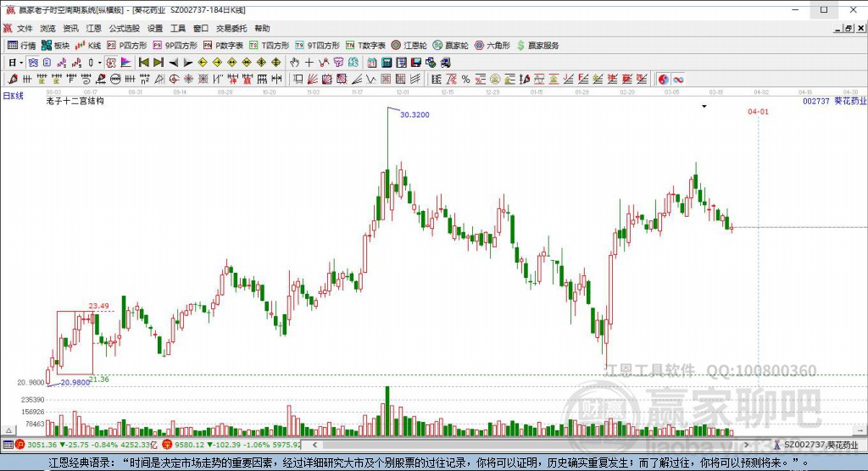Select the red fan lines tool icon
Screen dimensions: 868x471
click(312, 79)
